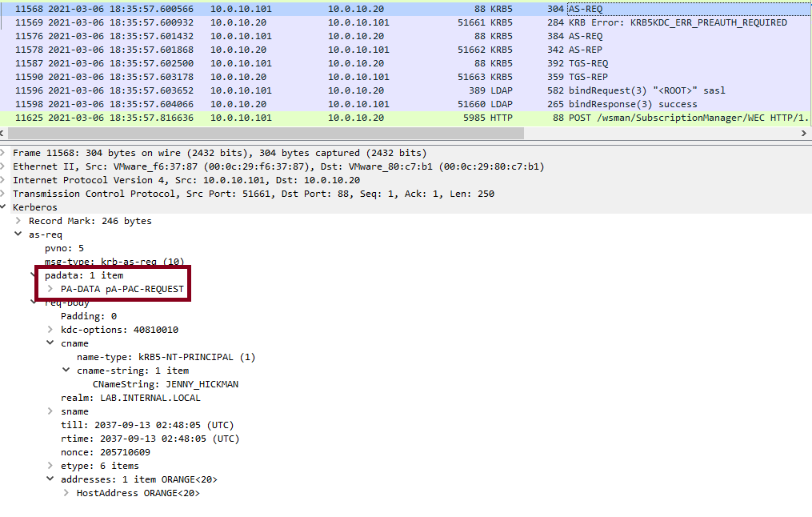Expand the Frame 11568 tree row
Screen dimensions: 812x517
(x=4, y=153)
